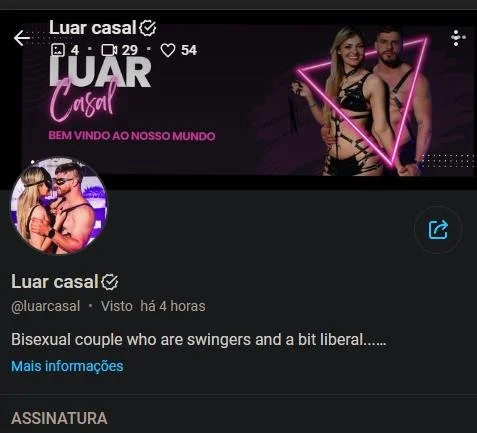Click the likes heart icon
Screen dimensions: 477x433
[168, 50]
